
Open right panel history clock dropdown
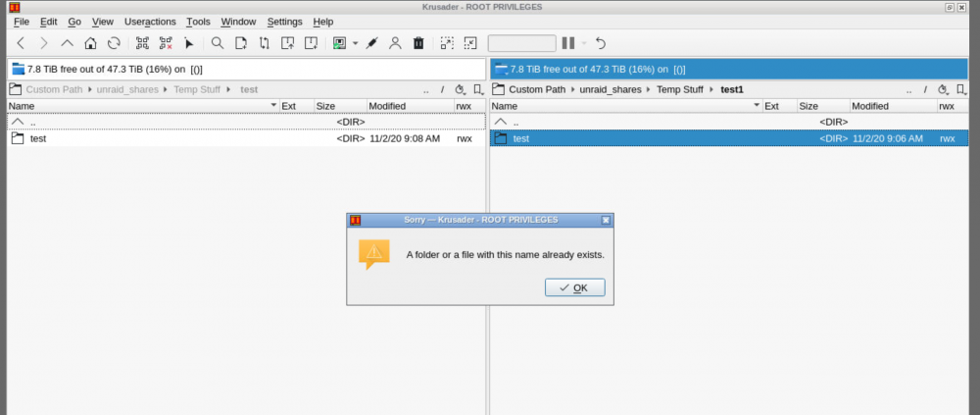click(944, 89)
